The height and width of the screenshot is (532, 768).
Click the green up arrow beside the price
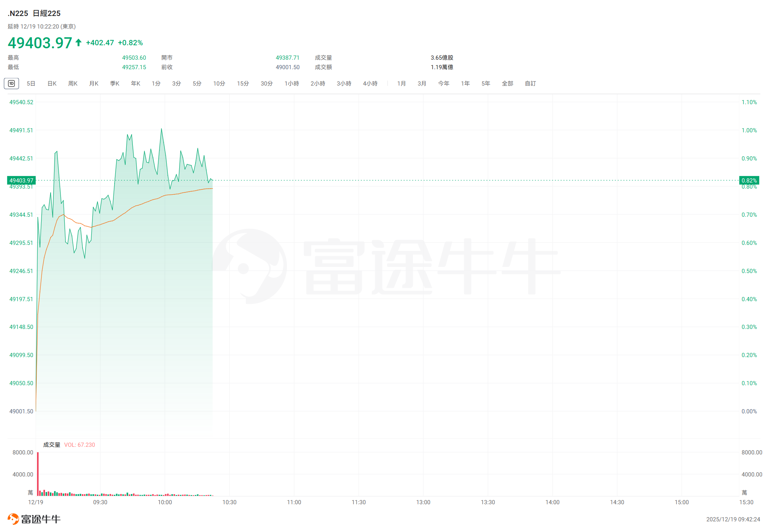(x=78, y=43)
